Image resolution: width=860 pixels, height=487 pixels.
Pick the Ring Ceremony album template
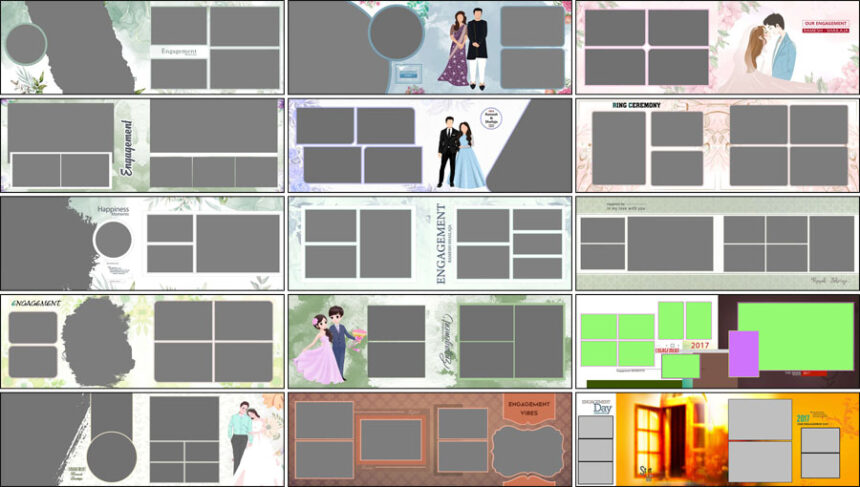[717, 145]
